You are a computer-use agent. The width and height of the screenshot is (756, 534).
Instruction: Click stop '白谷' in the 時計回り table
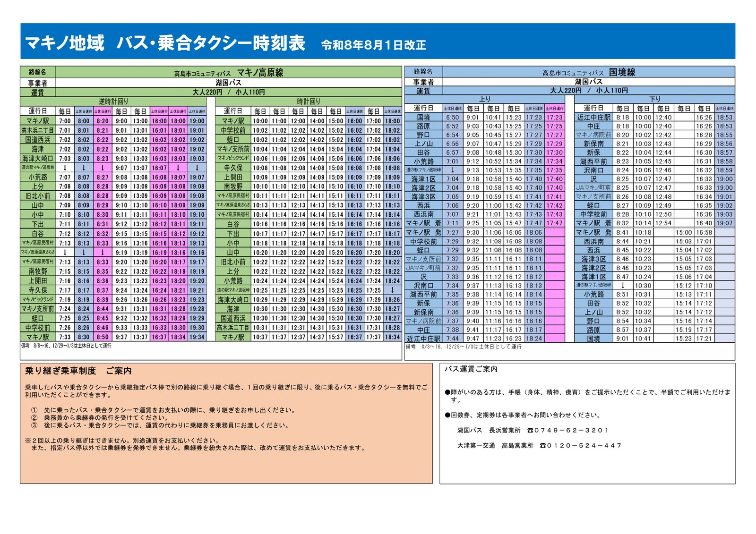coord(233,224)
